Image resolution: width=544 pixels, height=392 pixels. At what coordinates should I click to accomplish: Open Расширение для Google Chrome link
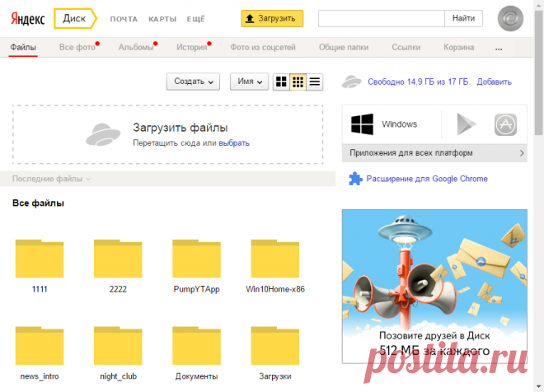tap(427, 179)
